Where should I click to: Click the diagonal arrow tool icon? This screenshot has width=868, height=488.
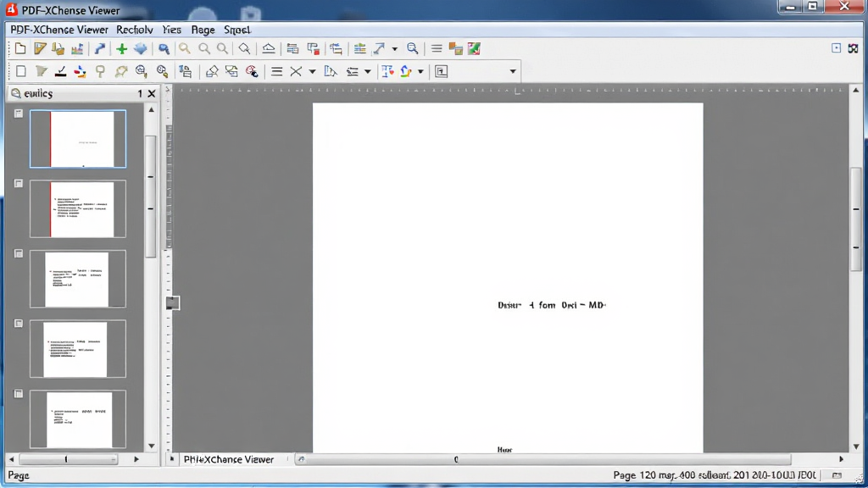(379, 48)
